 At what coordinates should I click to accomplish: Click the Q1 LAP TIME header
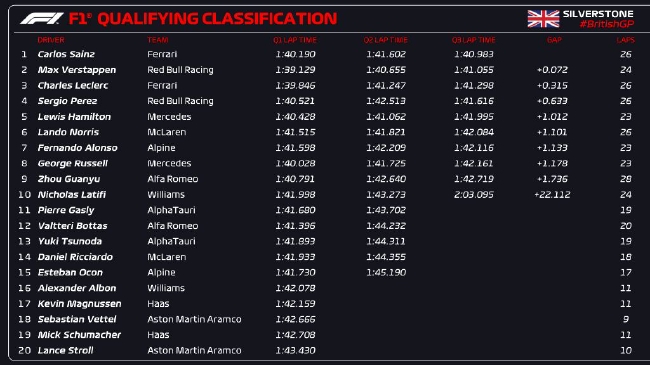click(x=295, y=40)
